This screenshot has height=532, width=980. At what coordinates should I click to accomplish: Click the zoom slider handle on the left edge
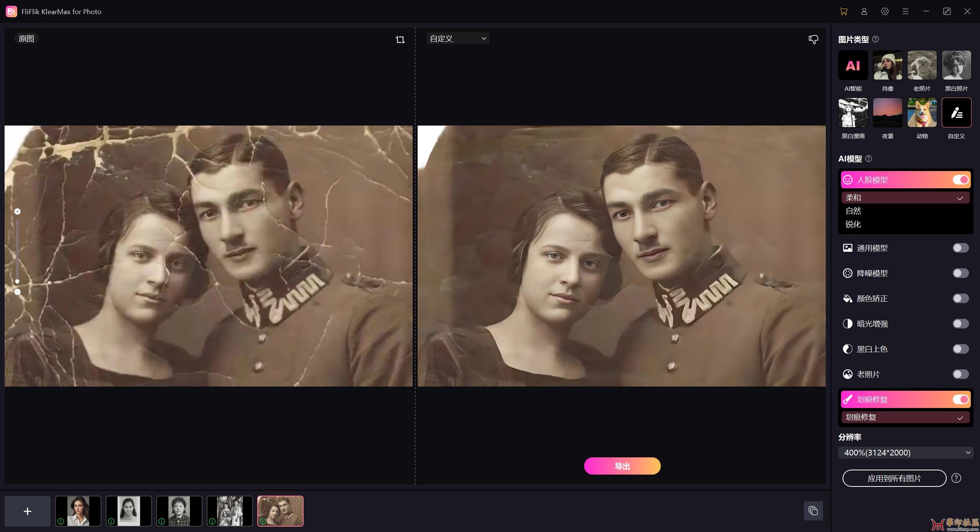pos(17,281)
